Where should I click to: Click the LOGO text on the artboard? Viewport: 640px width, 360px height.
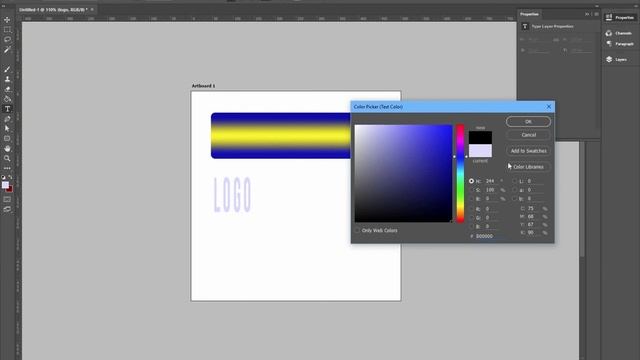coord(232,195)
